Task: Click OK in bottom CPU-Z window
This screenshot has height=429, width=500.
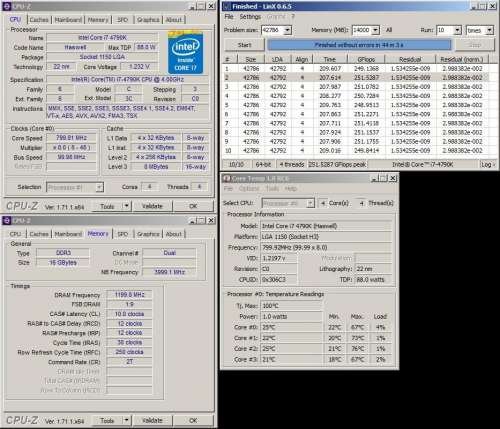Action: click(193, 421)
